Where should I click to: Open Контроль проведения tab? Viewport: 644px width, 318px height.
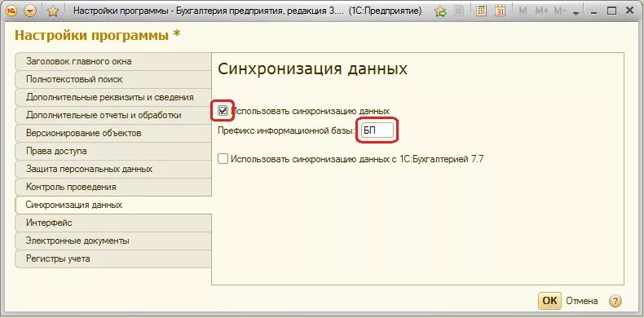tap(113, 187)
